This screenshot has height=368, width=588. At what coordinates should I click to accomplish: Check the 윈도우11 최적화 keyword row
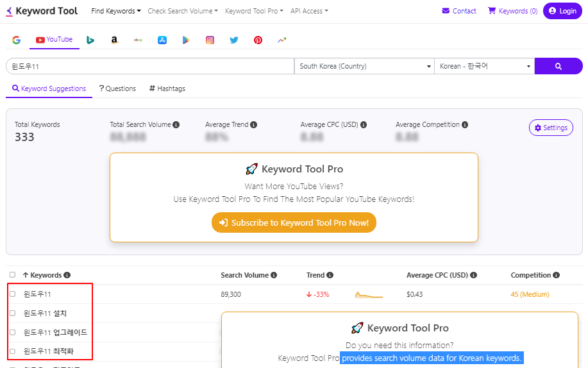pos(12,351)
